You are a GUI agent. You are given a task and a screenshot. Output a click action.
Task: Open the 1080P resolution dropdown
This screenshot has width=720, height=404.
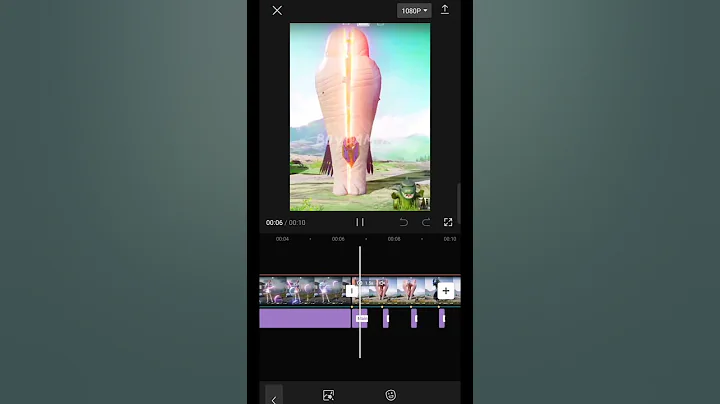[414, 11]
